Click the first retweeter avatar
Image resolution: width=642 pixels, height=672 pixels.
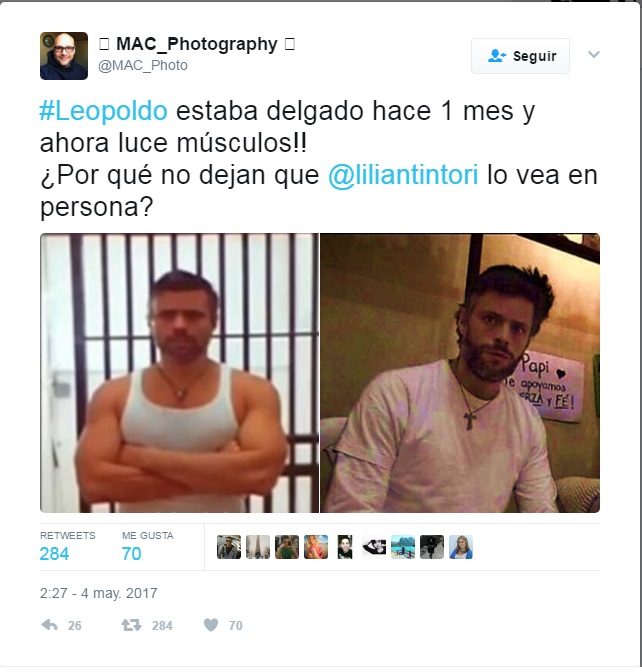[x=229, y=547]
